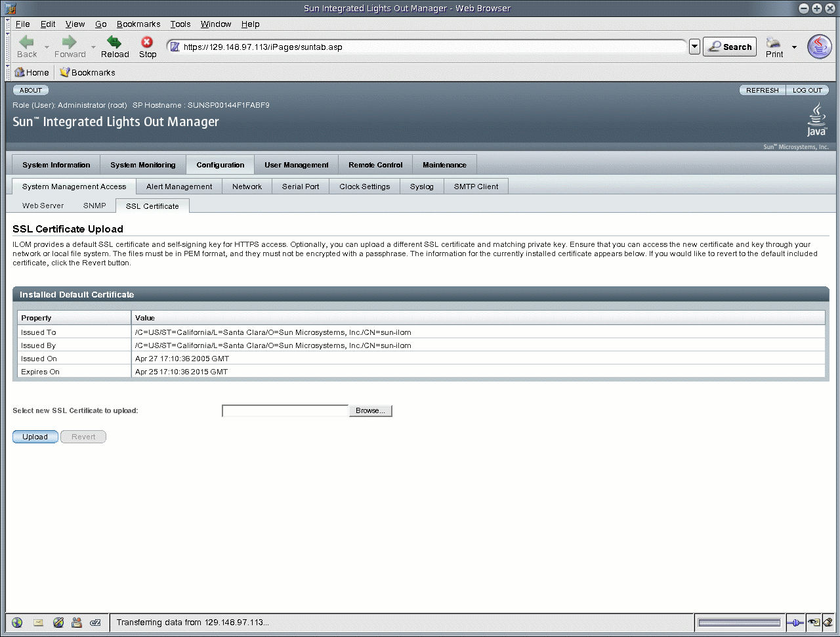Click the Reload toolbar icon

[x=114, y=42]
